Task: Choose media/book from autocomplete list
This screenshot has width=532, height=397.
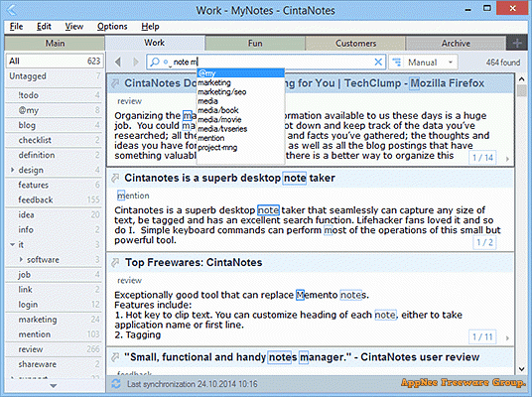Action: (x=240, y=110)
